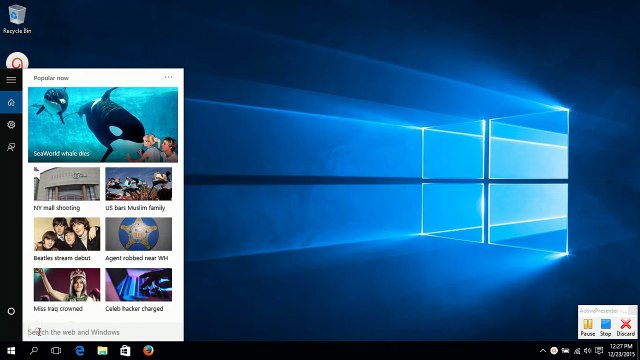This screenshot has width=640, height=360.
Task: Click Miss Iraq crowned caption
Action: click(x=58, y=309)
